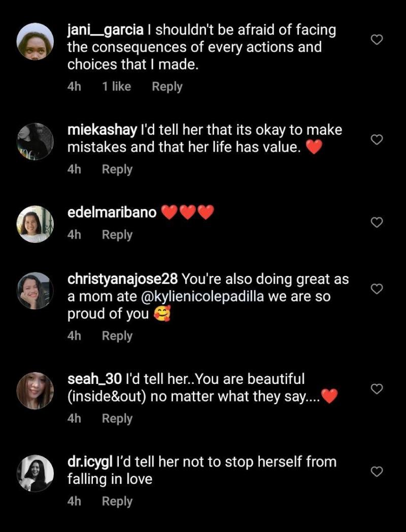Open miekashay's profile avatar
The height and width of the screenshot is (532, 406).
coord(36,141)
